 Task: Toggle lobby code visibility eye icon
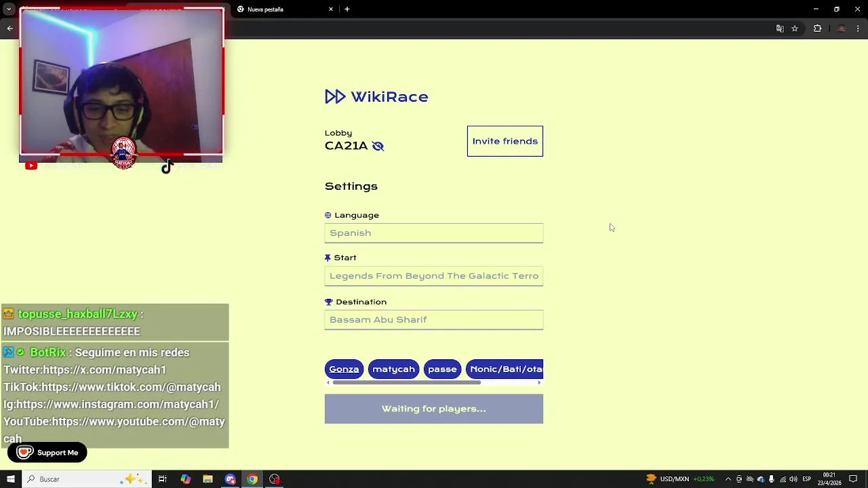pyautogui.click(x=378, y=146)
